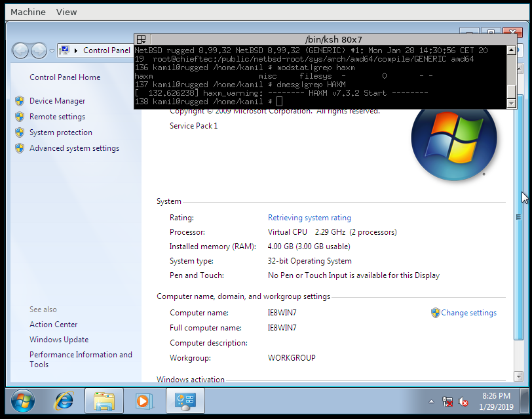
Task: Show hidden tray icons arrow
Action: pyautogui.click(x=431, y=401)
